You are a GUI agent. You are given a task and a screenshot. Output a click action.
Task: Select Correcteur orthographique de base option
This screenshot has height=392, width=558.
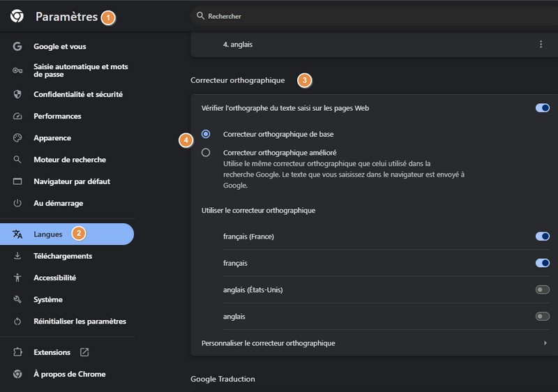(x=206, y=133)
